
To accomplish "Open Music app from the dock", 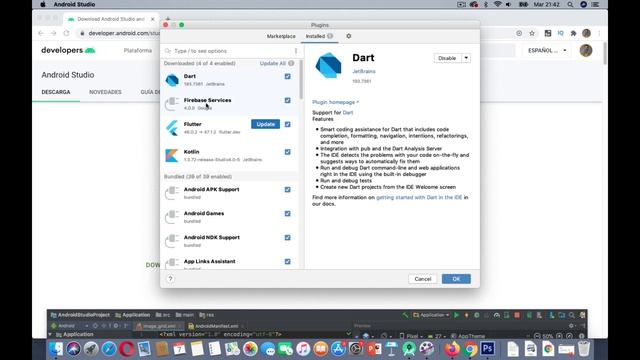I will 303,349.
